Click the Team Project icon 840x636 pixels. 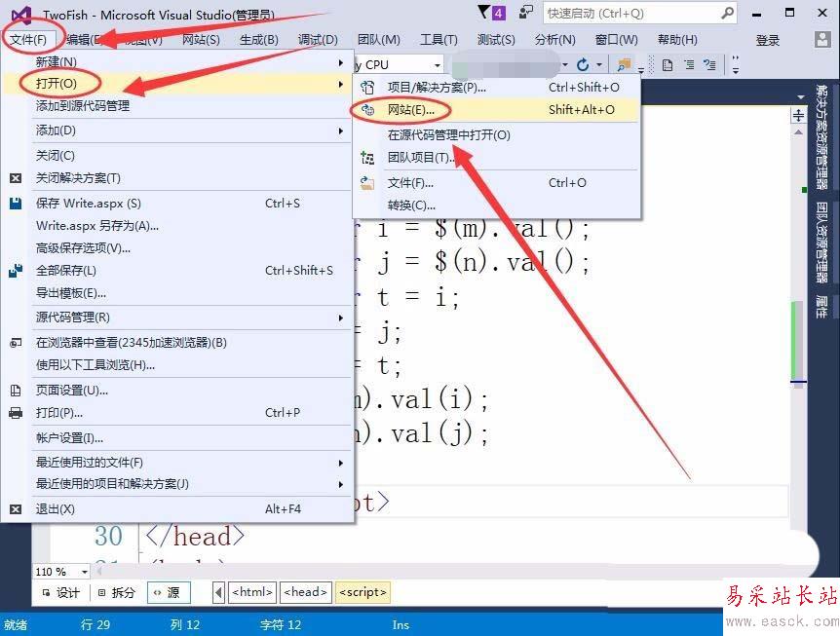pos(367,158)
